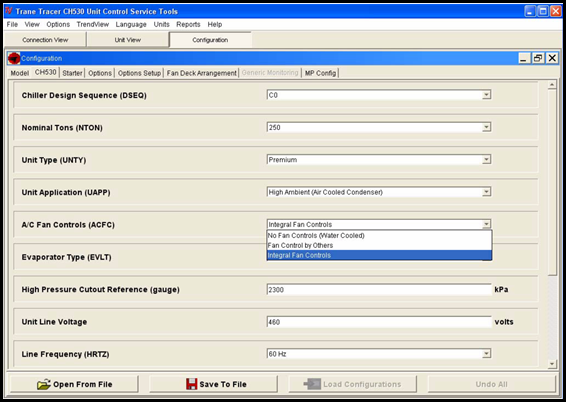566x402 pixels.
Task: Open the Reports menu
Action: [188, 25]
